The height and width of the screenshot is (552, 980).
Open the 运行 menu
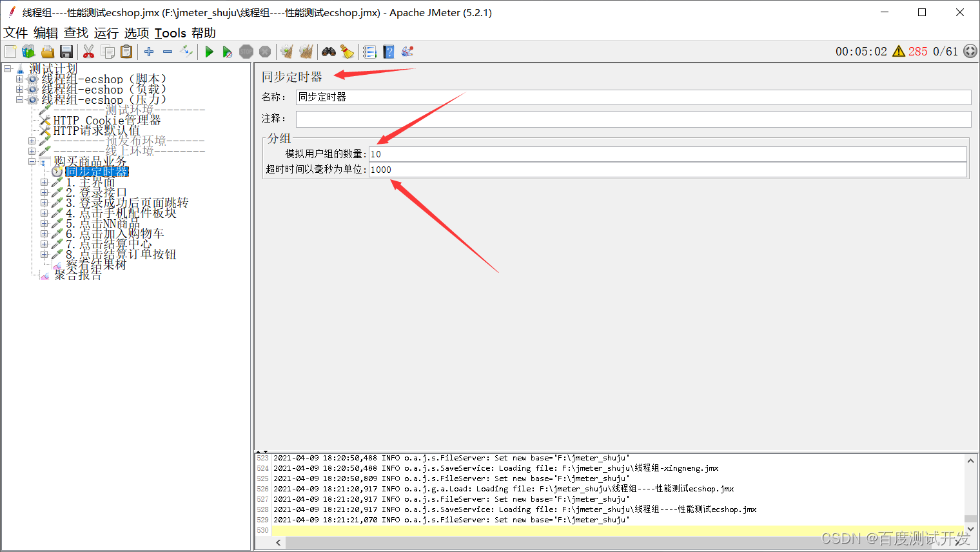pos(106,33)
